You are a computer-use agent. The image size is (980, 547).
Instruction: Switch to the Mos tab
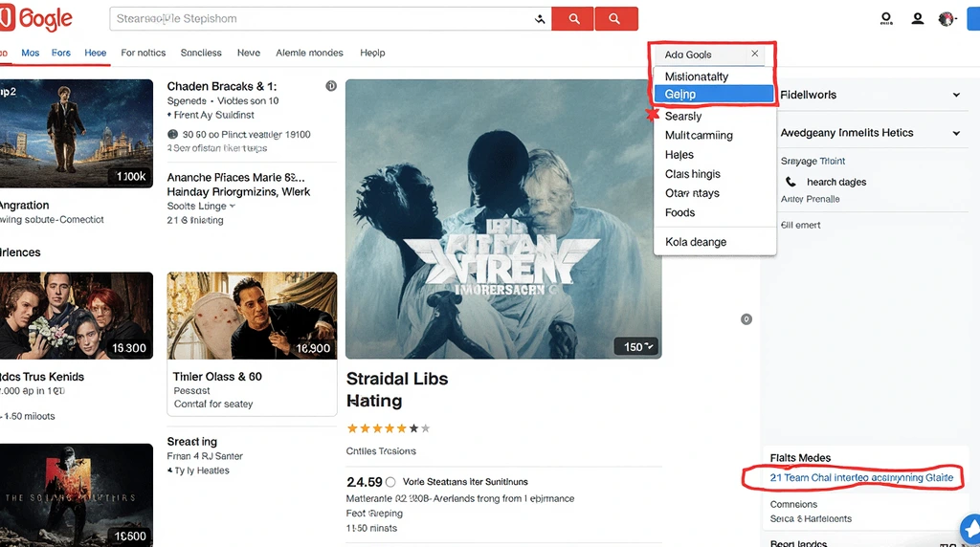pos(30,54)
